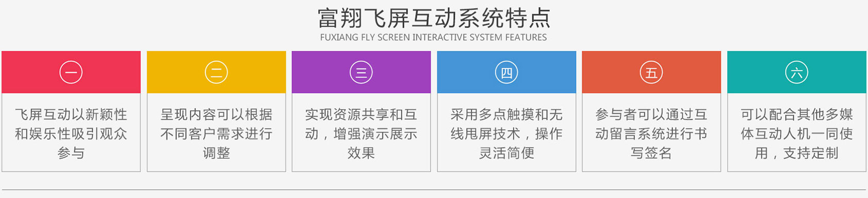868x198 pixels.
Task: Open the 呈现内容可以根据不同客户需求 text
Action: click(x=216, y=133)
